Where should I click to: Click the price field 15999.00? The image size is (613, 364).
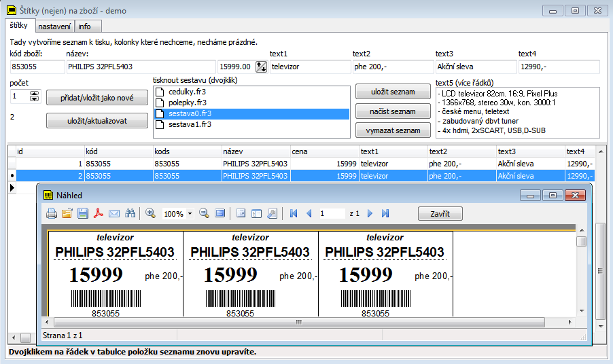[x=236, y=67]
